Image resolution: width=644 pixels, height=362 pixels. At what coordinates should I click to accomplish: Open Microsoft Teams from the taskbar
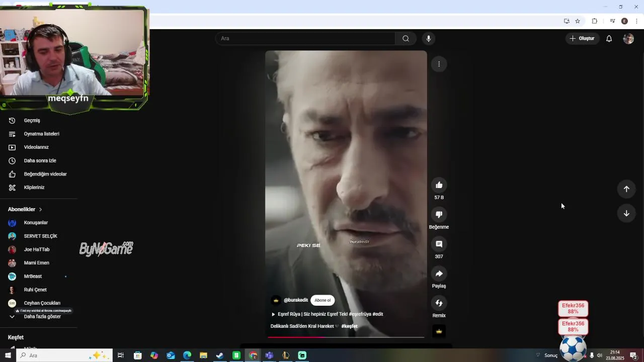(269, 355)
